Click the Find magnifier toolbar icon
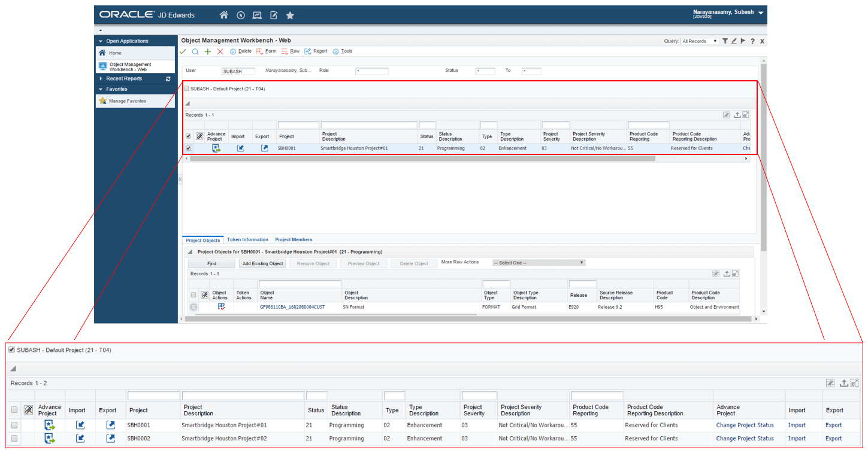The image size is (868, 453). 195,52
